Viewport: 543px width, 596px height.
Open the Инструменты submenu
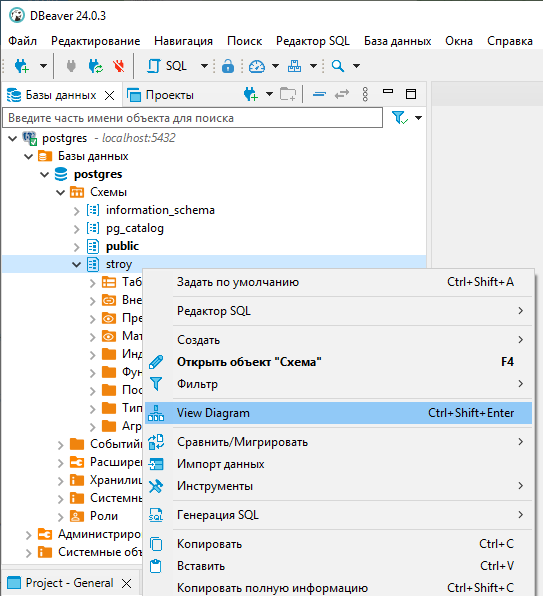[x=338, y=486]
